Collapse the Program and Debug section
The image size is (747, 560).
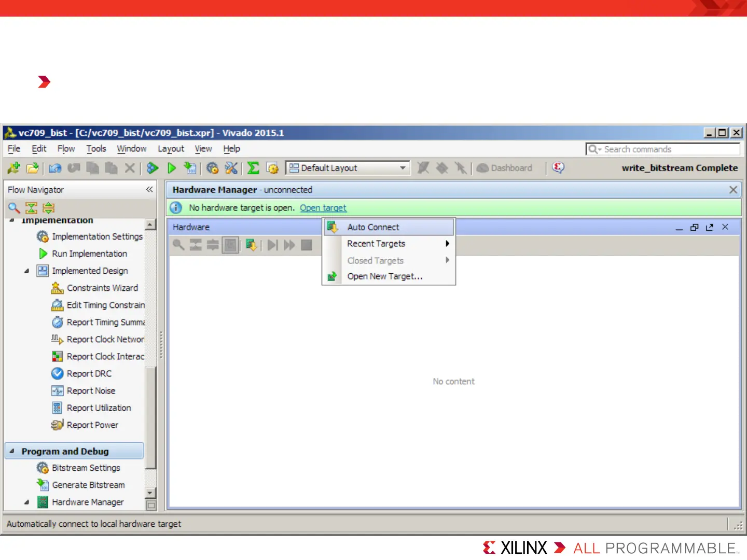click(x=11, y=451)
